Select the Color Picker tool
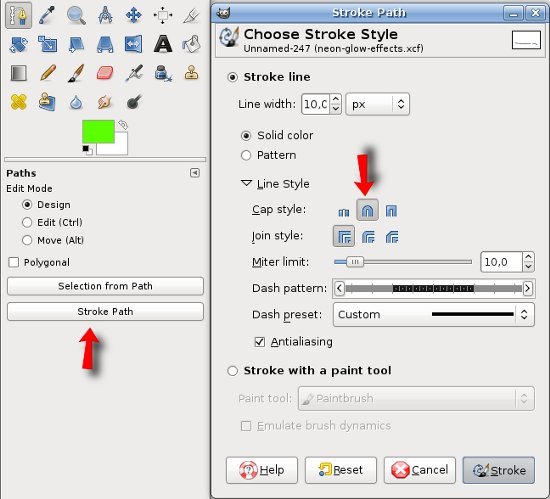Screen dimensions: 550x499 [47, 15]
